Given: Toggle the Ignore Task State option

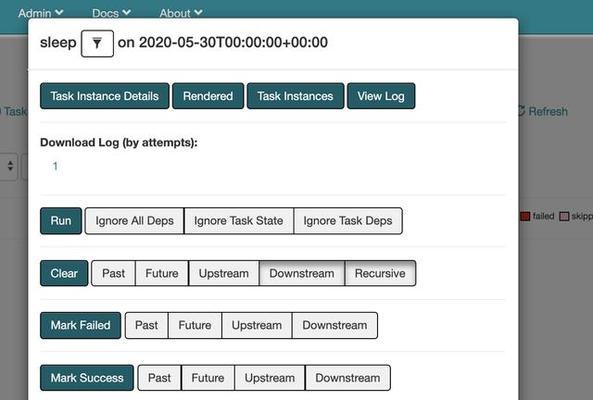Looking at the screenshot, I should click(x=239, y=221).
